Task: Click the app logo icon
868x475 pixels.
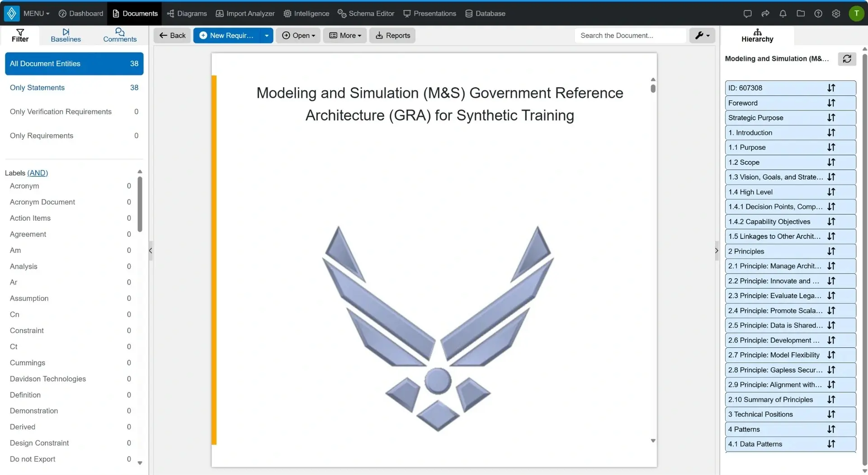Action: [12, 13]
